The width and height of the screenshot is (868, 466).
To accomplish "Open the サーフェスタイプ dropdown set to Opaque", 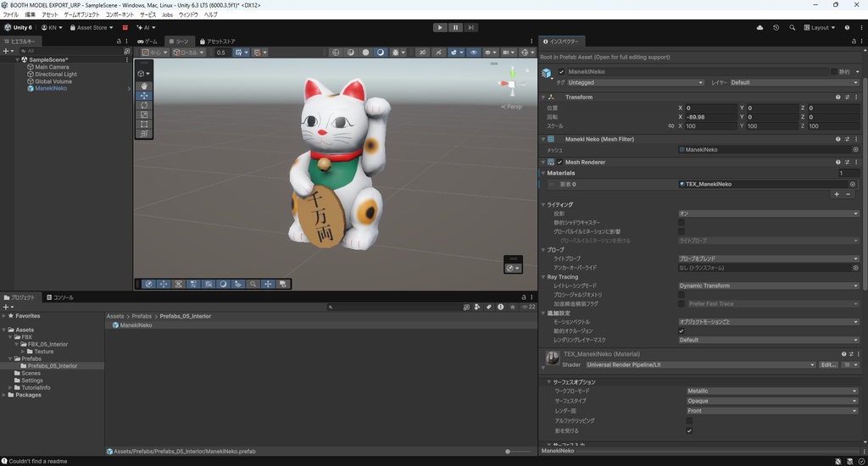I will pyautogui.click(x=772, y=401).
